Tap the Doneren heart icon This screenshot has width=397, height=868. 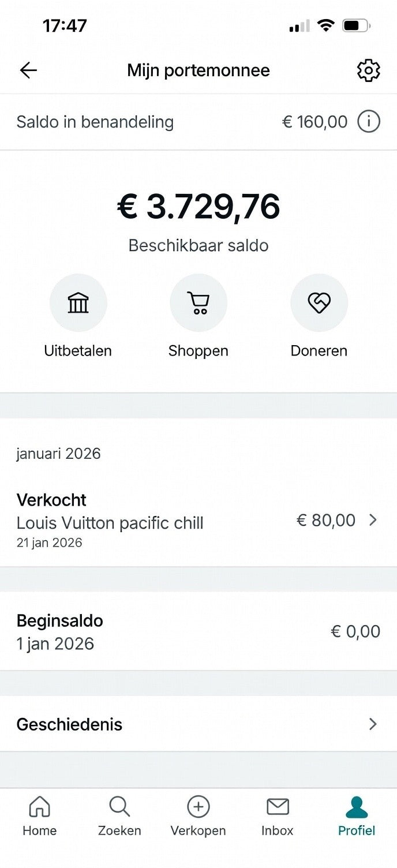point(319,302)
